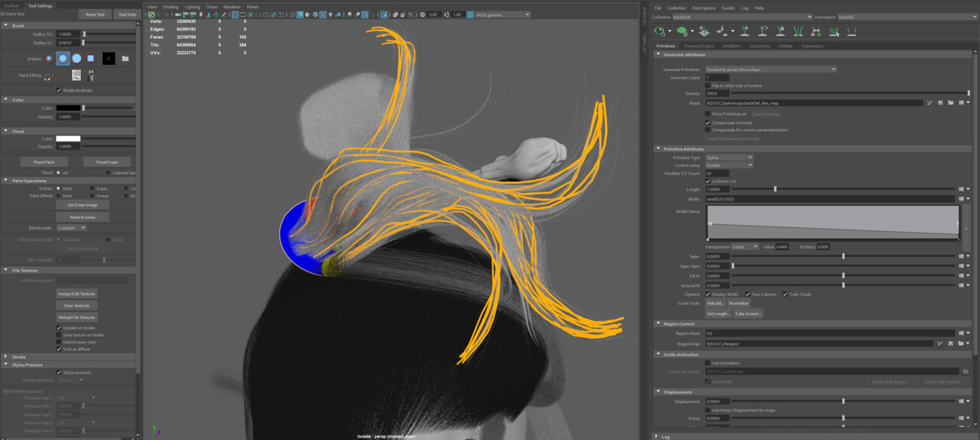Click the black brush Color swatch
Screen dimensions: 980x440
[x=68, y=109]
